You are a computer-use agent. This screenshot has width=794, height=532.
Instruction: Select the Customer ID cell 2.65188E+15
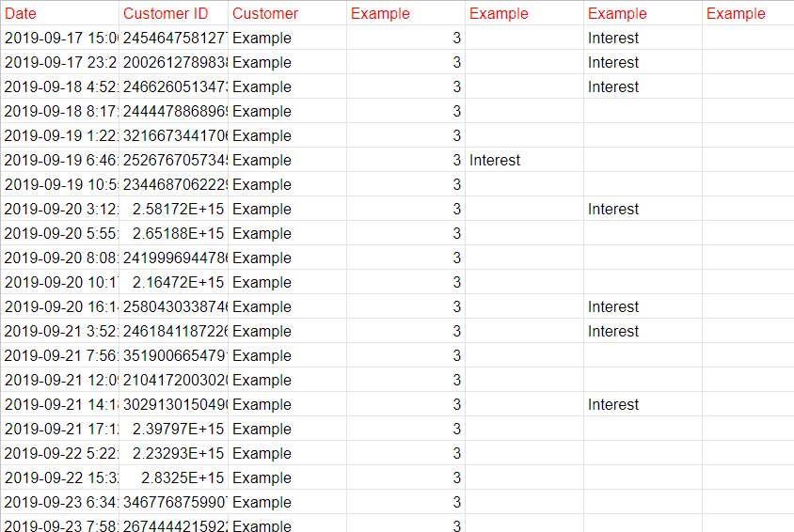(x=173, y=233)
